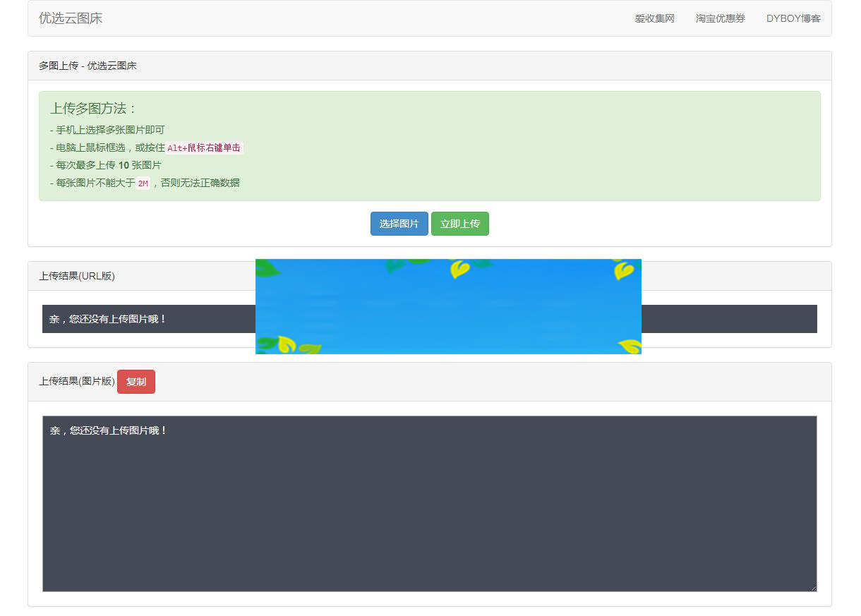Hit the red 复制 button

coord(136,382)
